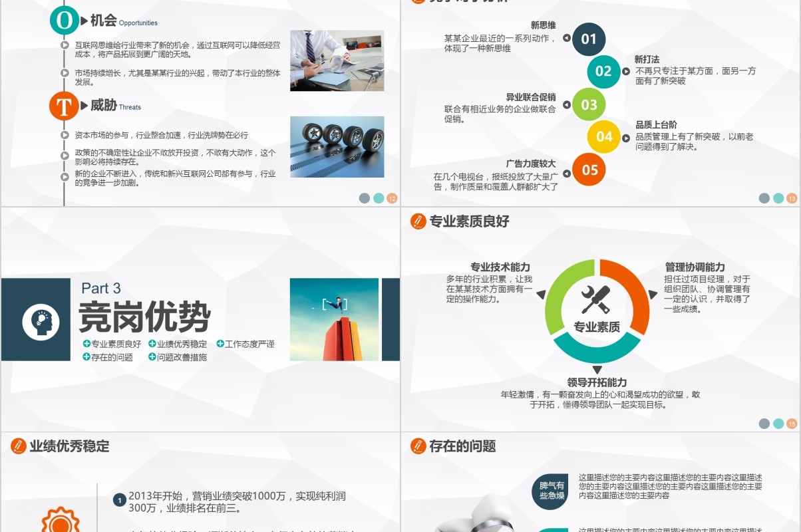Viewport: 801px width, 532px height.
Task: Click the 管理协调能力 heading
Action: (695, 267)
